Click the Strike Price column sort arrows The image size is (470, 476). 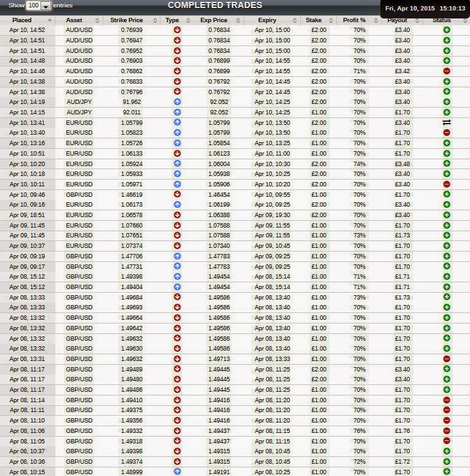(155, 20)
